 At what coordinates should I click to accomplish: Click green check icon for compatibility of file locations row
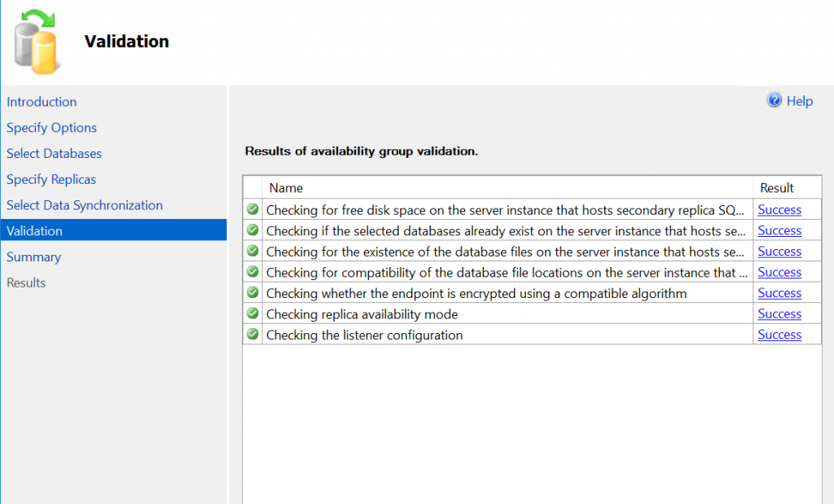[x=252, y=271]
